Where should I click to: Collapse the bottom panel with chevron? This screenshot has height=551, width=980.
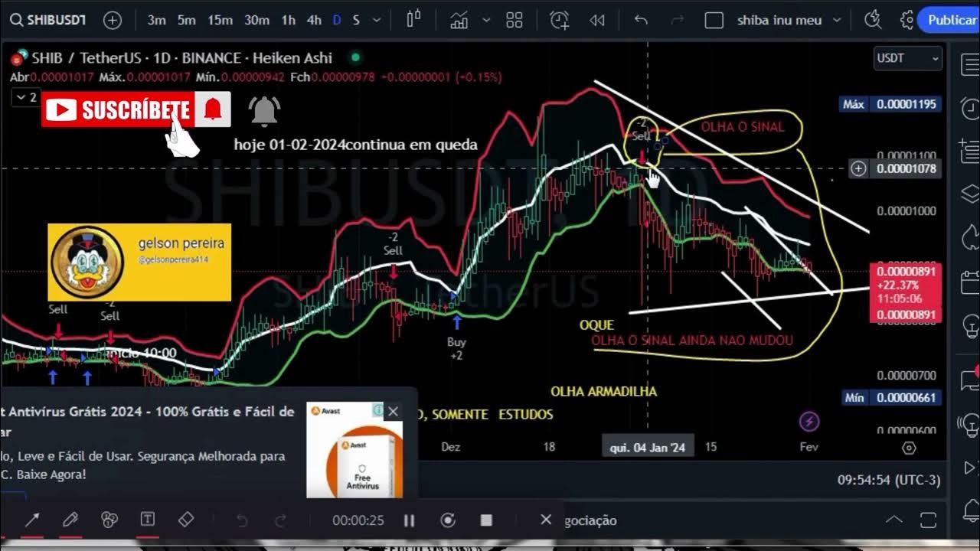[x=893, y=520]
